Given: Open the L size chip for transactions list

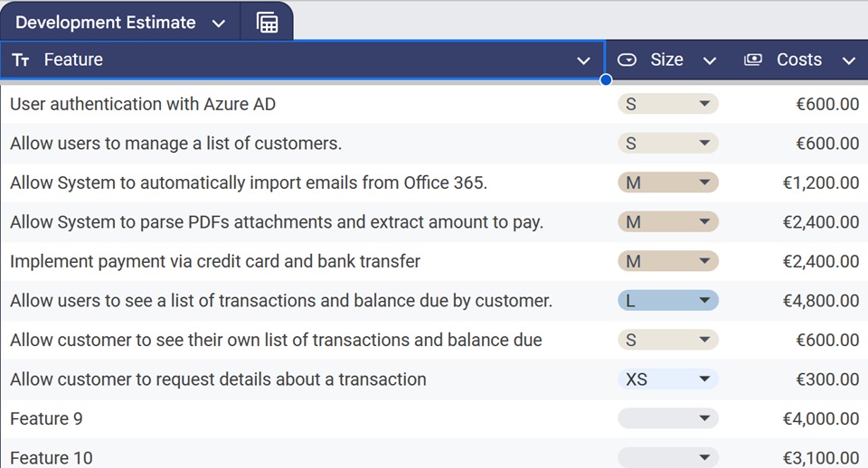Looking at the screenshot, I should 667,301.
